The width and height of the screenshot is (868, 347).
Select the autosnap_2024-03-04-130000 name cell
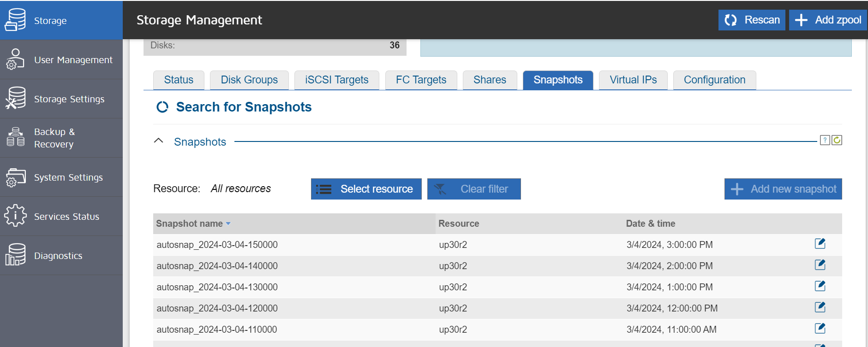click(x=217, y=287)
